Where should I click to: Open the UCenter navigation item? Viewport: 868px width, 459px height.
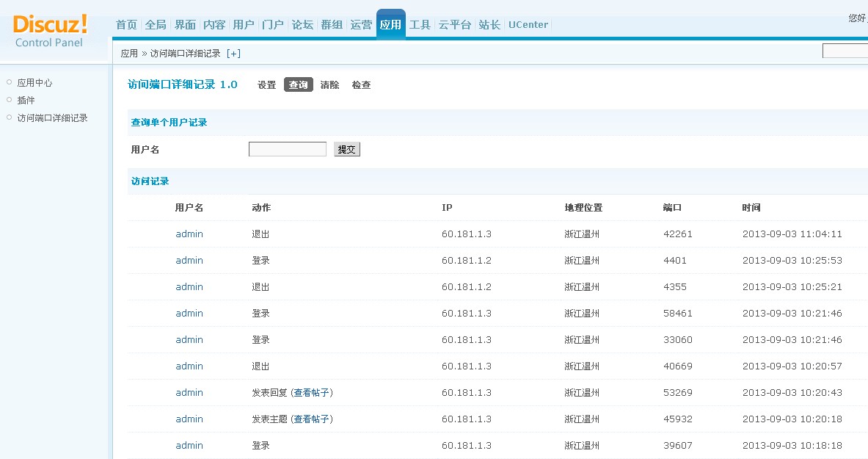(528, 25)
